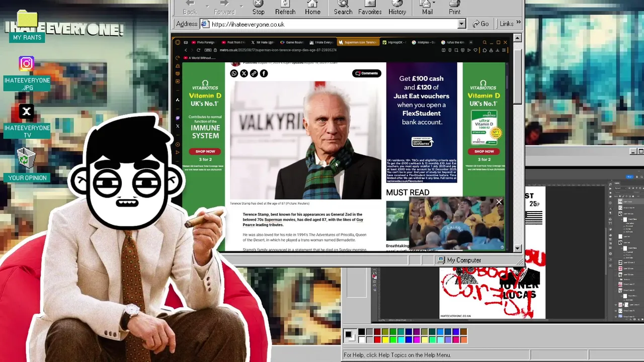Viewport: 644px width, 362px height.
Task: Click the Superman link in article text
Action: tap(273, 220)
